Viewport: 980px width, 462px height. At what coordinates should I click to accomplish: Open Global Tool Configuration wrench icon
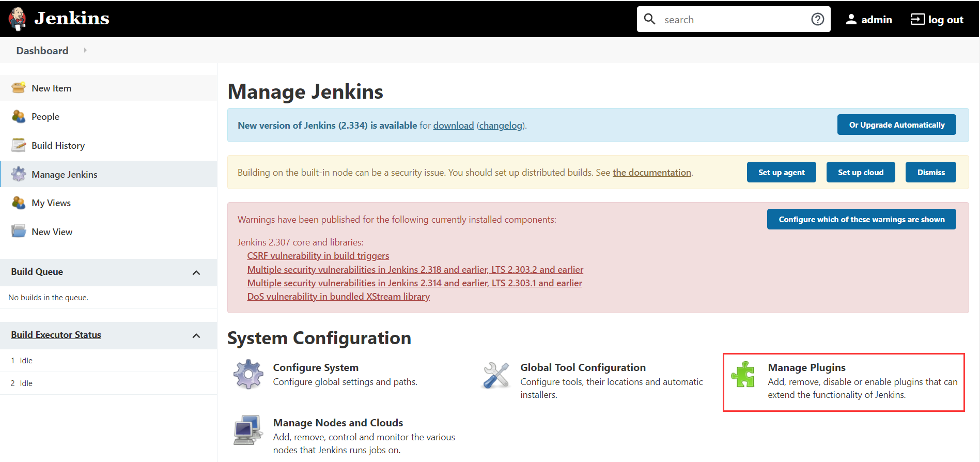[x=496, y=375]
